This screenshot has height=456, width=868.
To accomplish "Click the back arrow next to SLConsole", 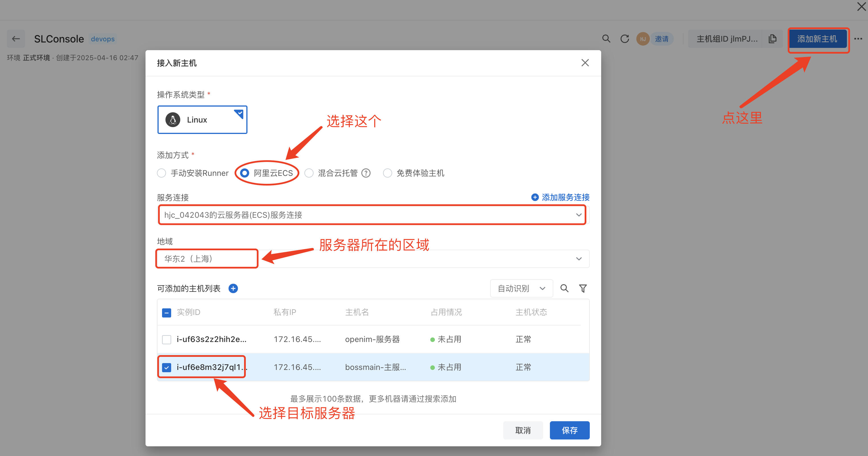I will coord(16,39).
